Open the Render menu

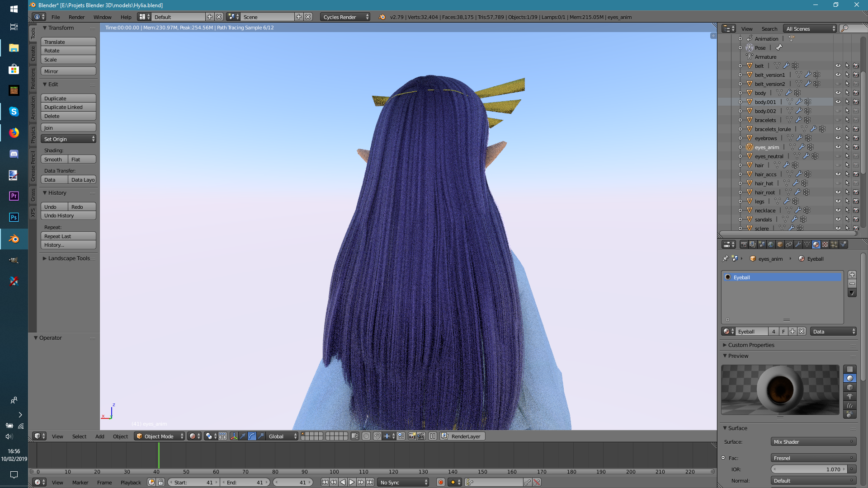pos(76,17)
